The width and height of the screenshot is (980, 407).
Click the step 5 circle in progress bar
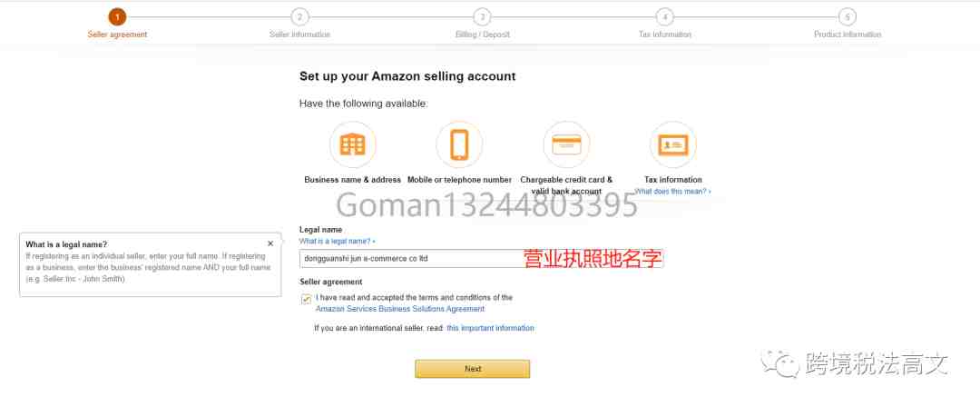(847, 17)
